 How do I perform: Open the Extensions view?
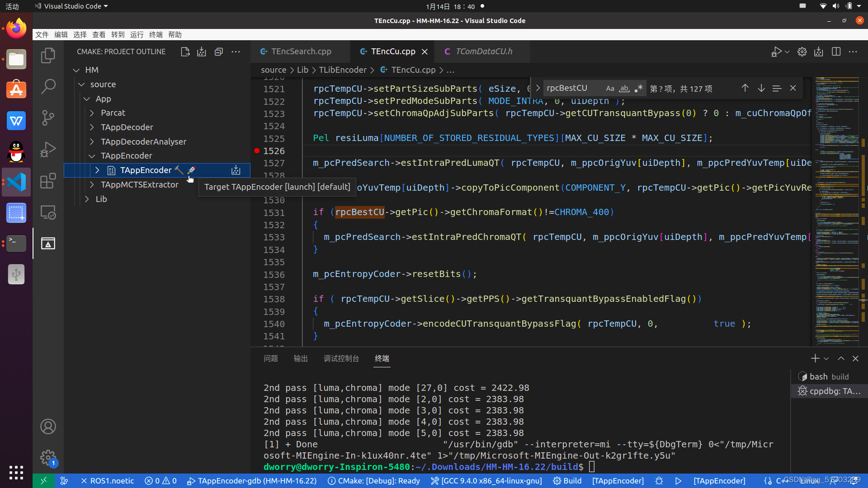[x=48, y=181]
